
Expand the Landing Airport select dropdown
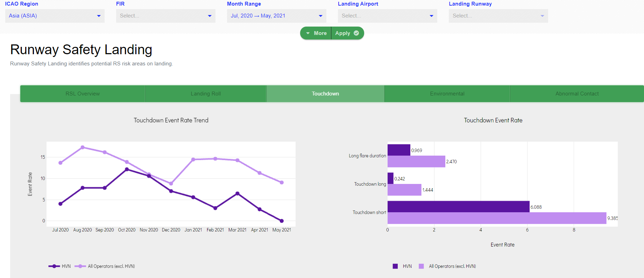[x=388, y=16]
